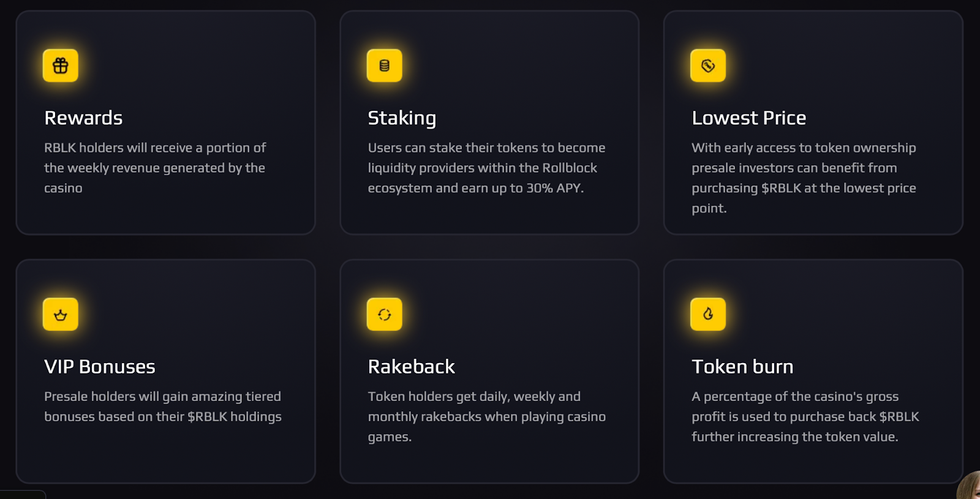Select the Staking heading
This screenshot has height=499, width=980.
[x=402, y=118]
